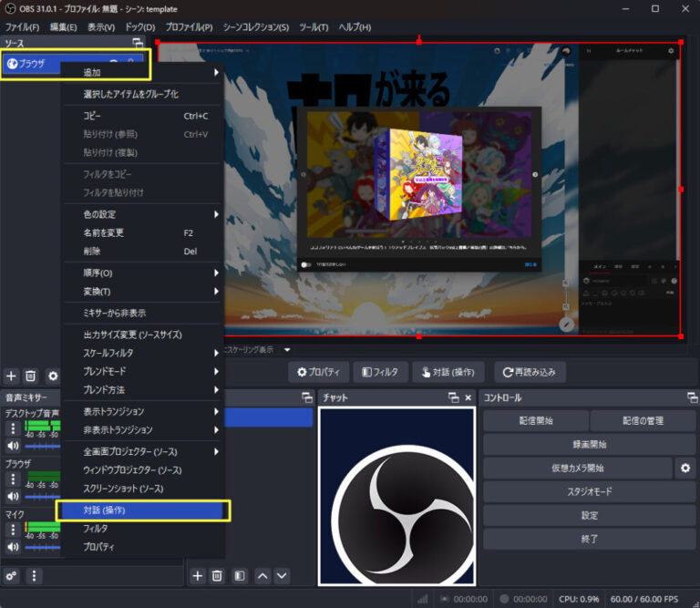Click the 再読み込み button
The width and height of the screenshot is (700, 608).
click(x=530, y=372)
